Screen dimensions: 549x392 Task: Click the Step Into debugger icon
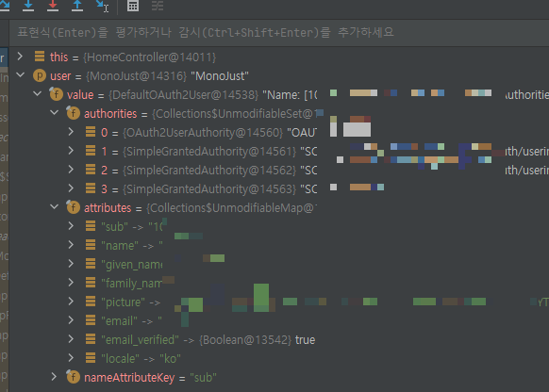[x=28, y=6]
